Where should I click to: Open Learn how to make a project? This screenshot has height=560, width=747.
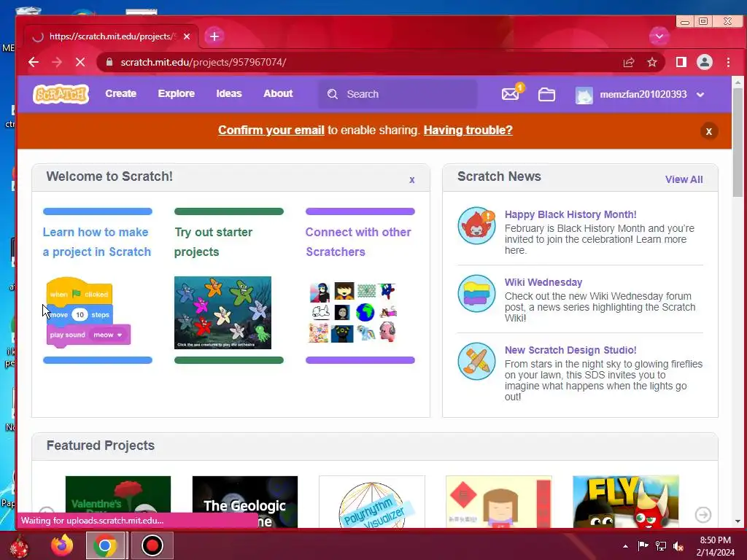pos(97,242)
